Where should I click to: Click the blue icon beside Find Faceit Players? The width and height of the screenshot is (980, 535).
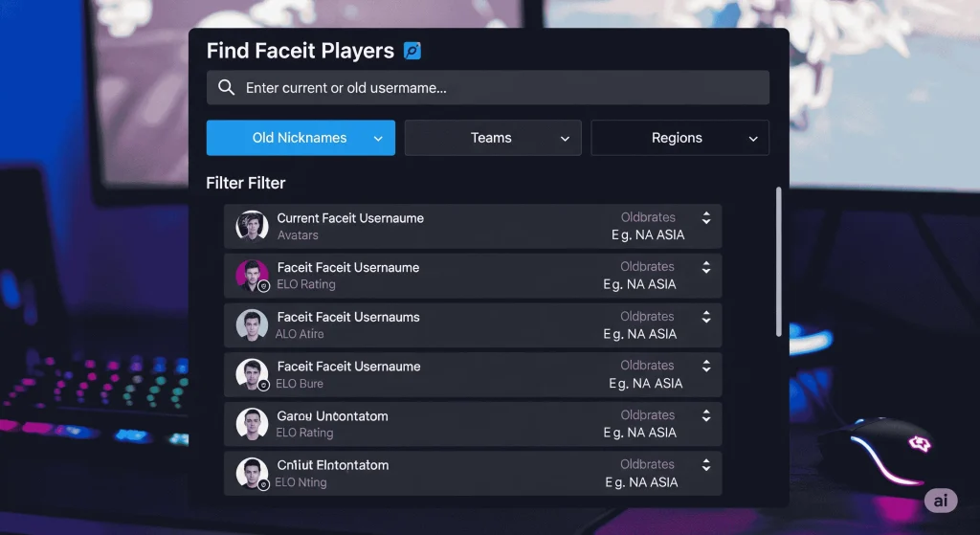(x=412, y=51)
